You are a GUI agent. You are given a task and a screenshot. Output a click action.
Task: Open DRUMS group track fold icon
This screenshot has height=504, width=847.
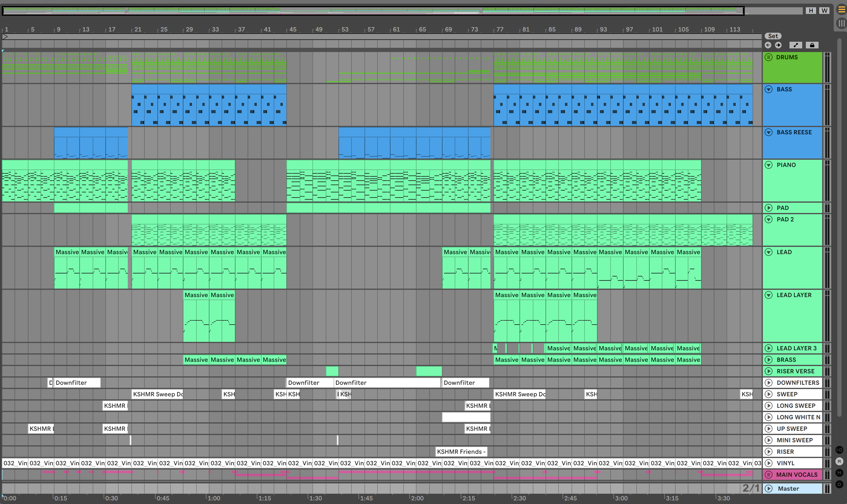click(769, 57)
